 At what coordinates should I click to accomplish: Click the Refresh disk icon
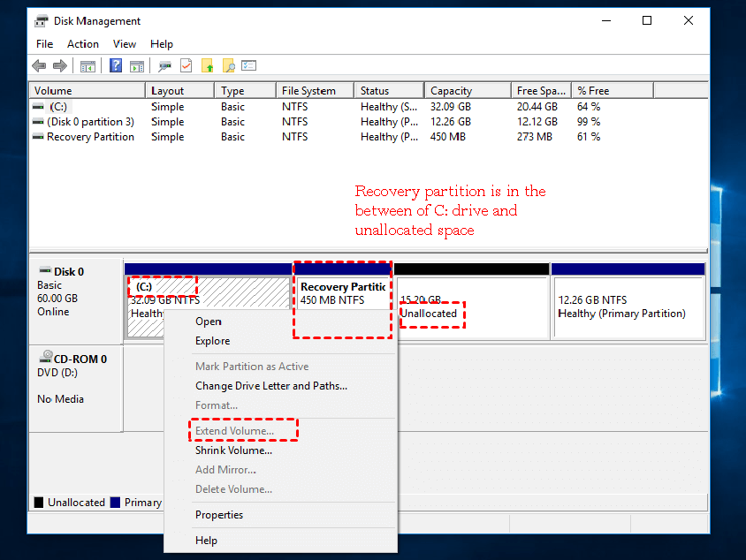point(163,65)
